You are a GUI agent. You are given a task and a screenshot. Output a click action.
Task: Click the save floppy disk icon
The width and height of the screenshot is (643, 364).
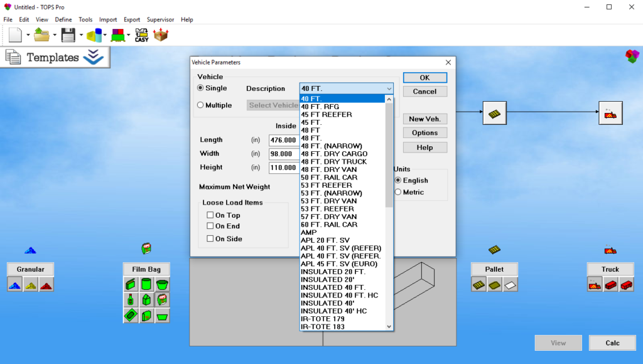[x=67, y=35]
